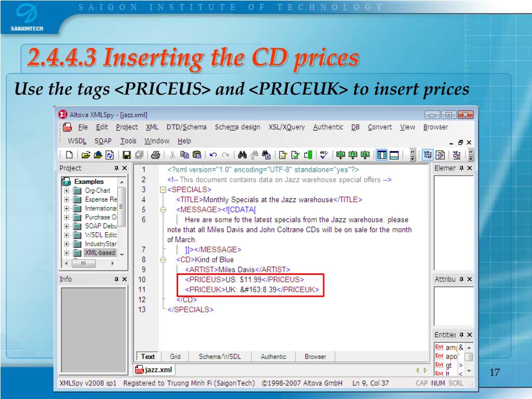The width and height of the screenshot is (532, 399).
Task: Select the gt entity entry
Action: [x=449, y=365]
